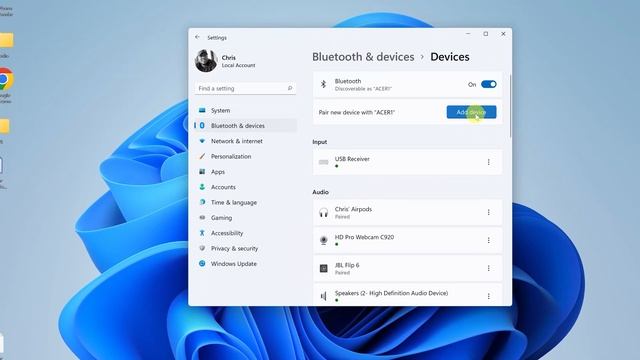Click the Accounts person icon
Viewport: 640px width, 360px height.
[x=202, y=187]
